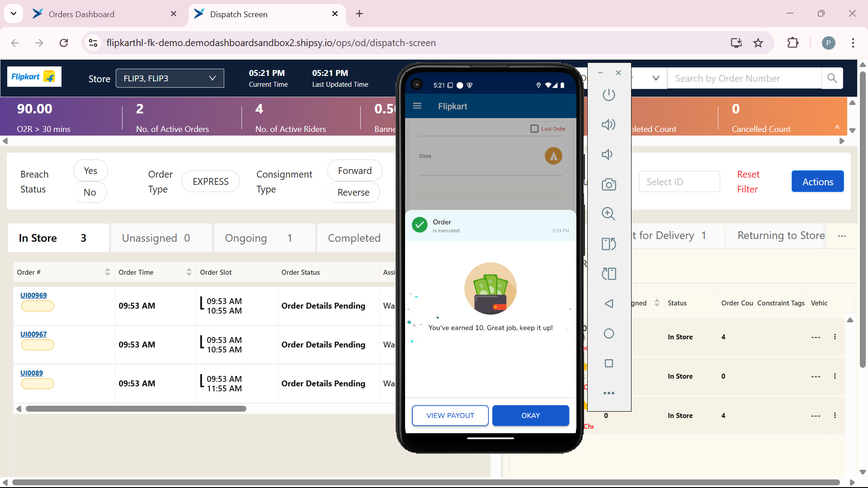Open row options for rider with Order Count 0
Screen dimensions: 868x488
click(835, 376)
